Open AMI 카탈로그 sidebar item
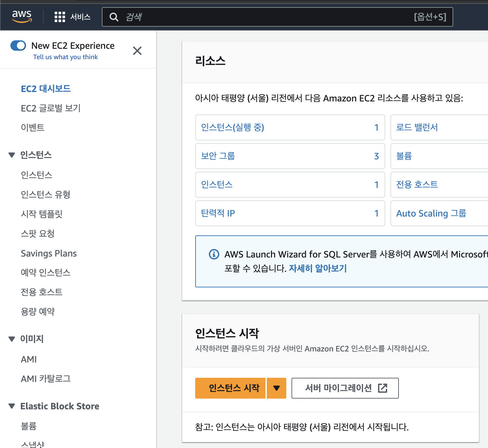 click(46, 379)
